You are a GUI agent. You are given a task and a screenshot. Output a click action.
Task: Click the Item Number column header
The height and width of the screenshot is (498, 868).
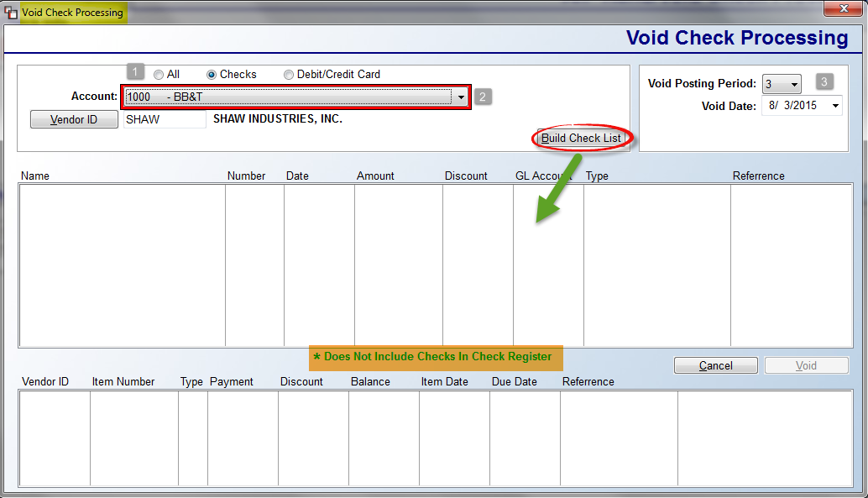tap(123, 382)
